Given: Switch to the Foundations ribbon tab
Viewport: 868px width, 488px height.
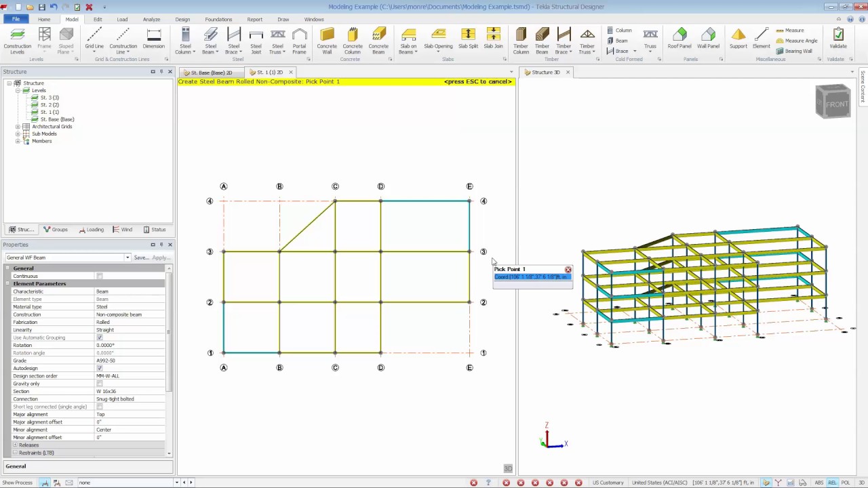Looking at the screenshot, I should 218,19.
